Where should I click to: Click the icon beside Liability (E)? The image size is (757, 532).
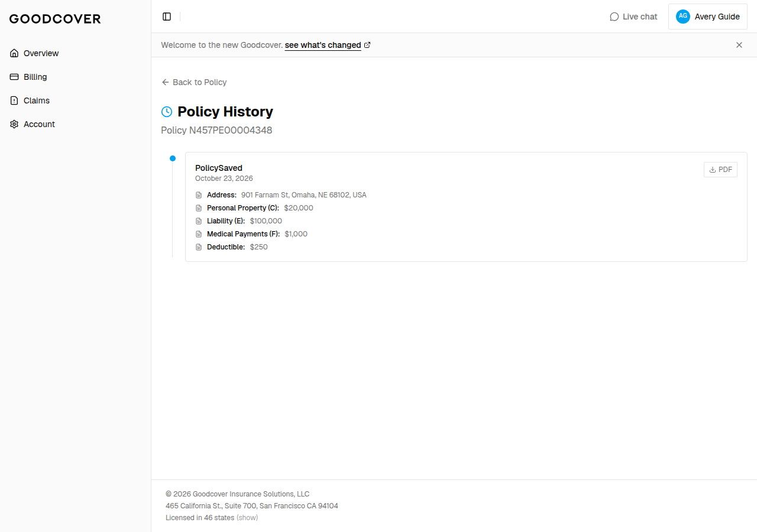[x=199, y=221]
